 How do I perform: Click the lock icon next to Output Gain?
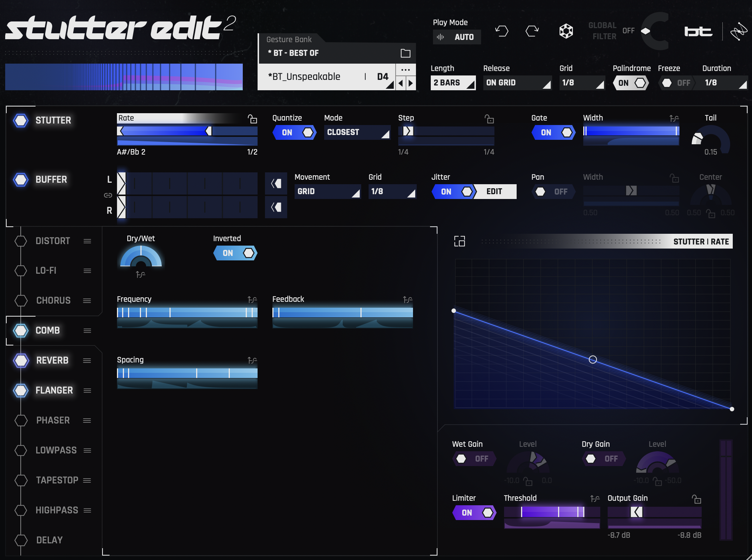click(x=697, y=499)
